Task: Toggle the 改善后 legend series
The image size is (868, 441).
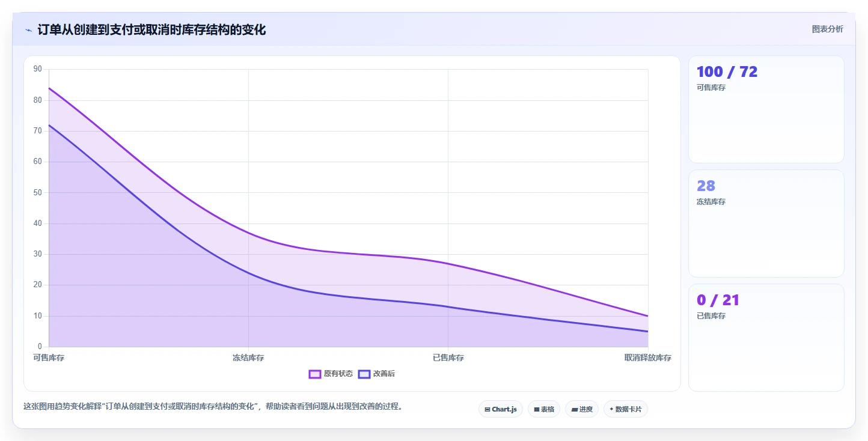Action: coord(376,374)
